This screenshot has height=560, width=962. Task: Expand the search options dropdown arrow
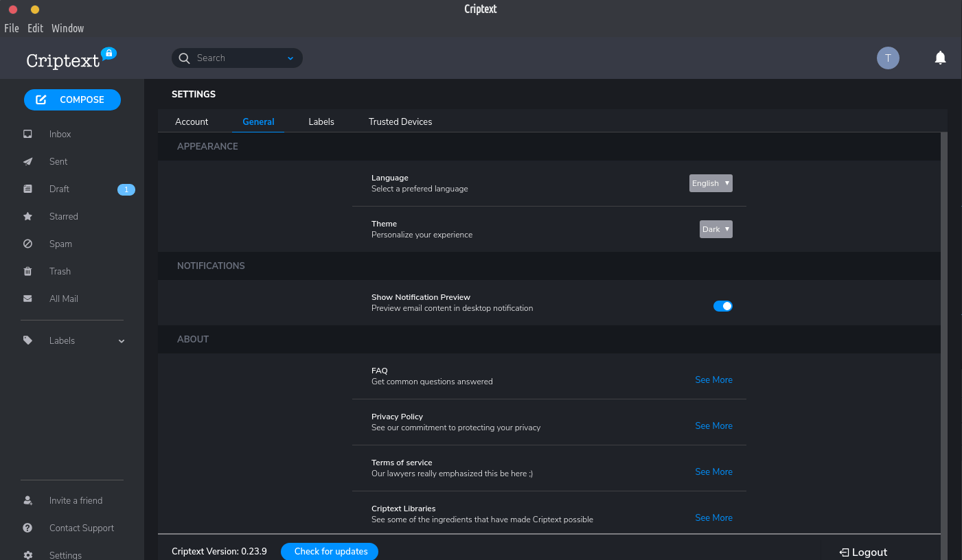pyautogui.click(x=290, y=58)
